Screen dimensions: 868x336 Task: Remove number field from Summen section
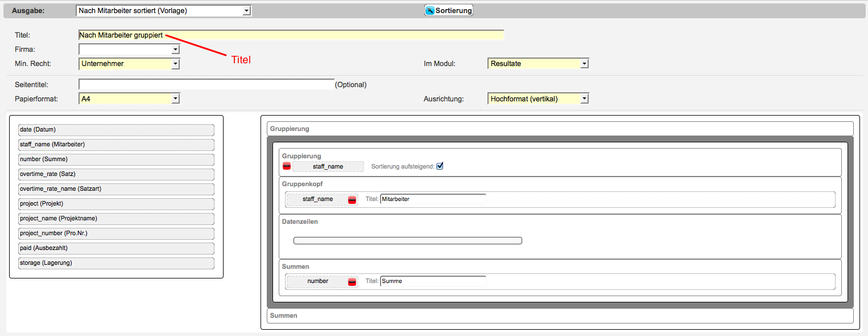pyautogui.click(x=352, y=281)
